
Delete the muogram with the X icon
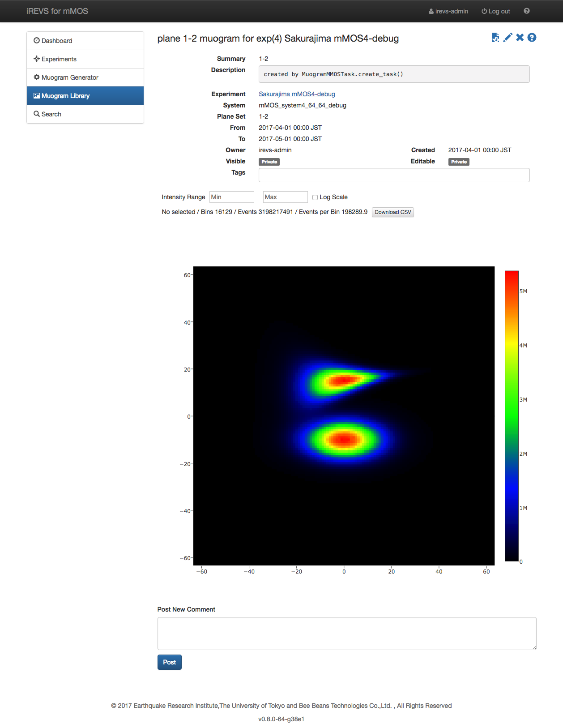[x=520, y=38]
